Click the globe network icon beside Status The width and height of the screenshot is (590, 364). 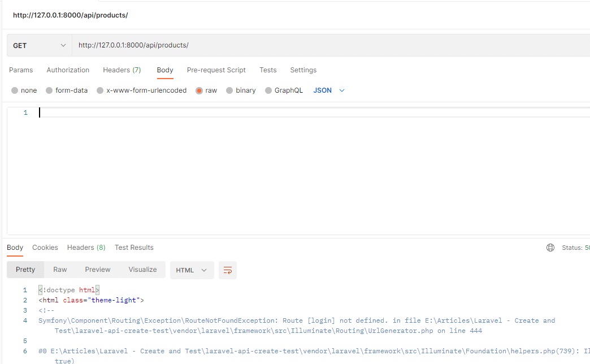pyautogui.click(x=550, y=248)
